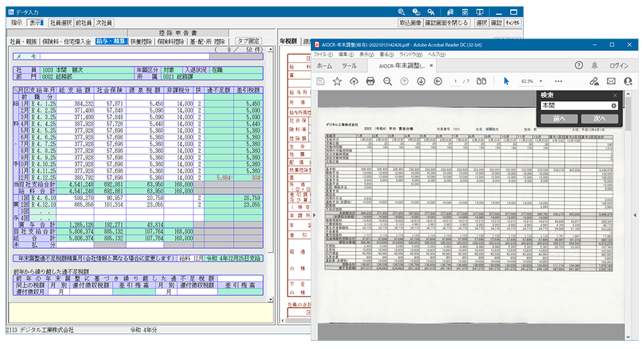Go to next page with the down-arrow icon
This screenshot has height=349, width=644.
click(421, 81)
